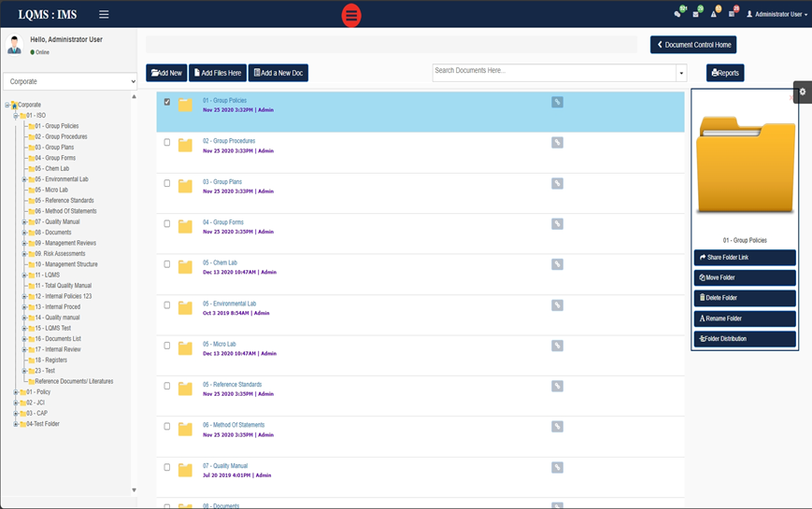Image resolution: width=812 pixels, height=509 pixels.
Task: Collapse the Corporate root tree node
Action: (7, 105)
